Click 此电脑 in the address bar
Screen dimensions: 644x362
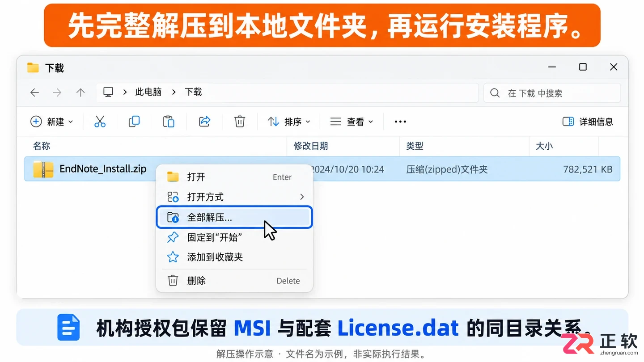pos(148,92)
